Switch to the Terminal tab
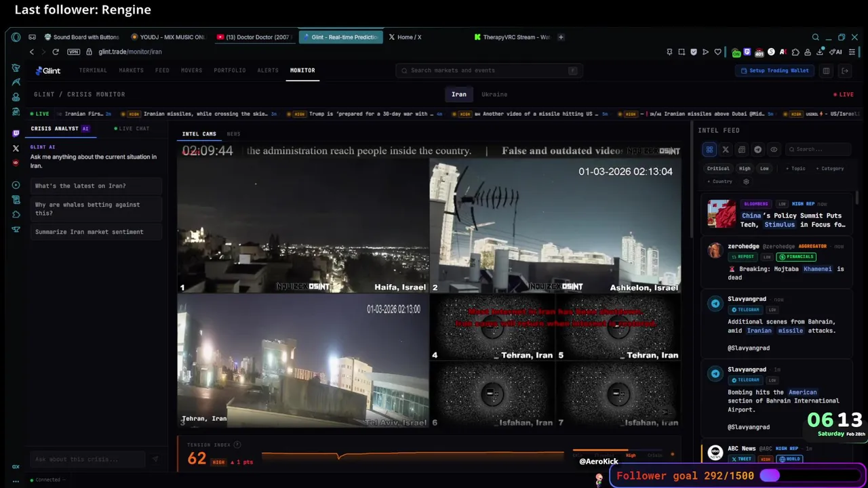 point(93,70)
